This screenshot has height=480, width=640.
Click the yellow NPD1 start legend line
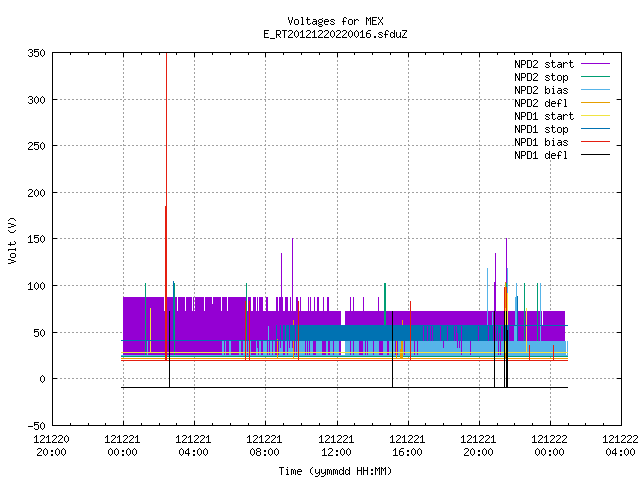pyautogui.click(x=595, y=116)
